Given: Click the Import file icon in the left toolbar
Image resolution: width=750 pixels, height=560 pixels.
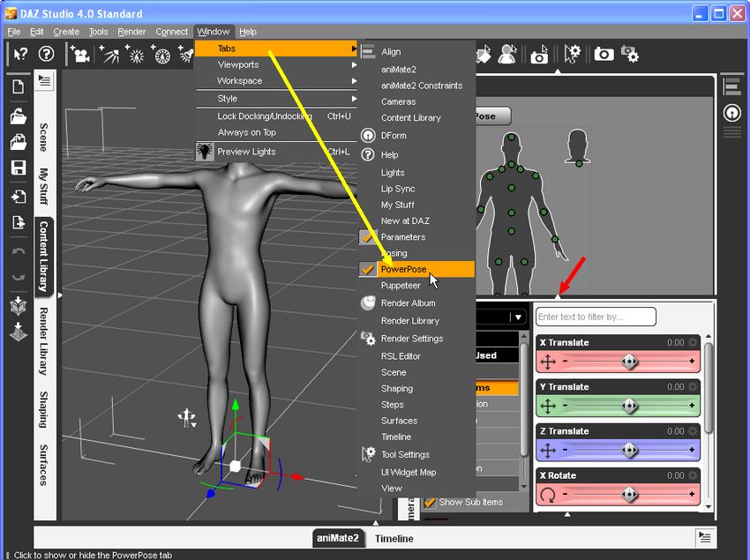Looking at the screenshot, I should (x=19, y=197).
